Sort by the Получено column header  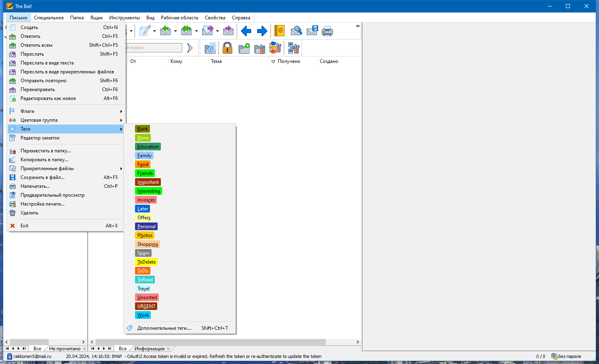coord(293,61)
